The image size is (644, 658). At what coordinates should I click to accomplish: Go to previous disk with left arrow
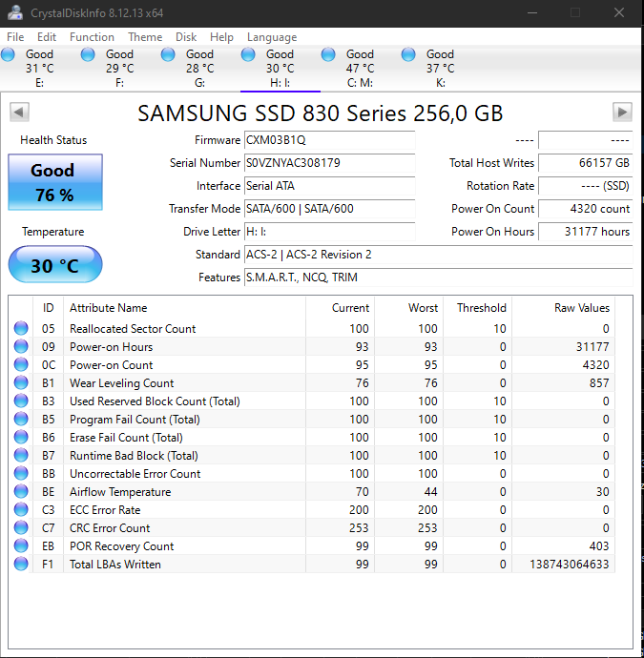tap(19, 112)
